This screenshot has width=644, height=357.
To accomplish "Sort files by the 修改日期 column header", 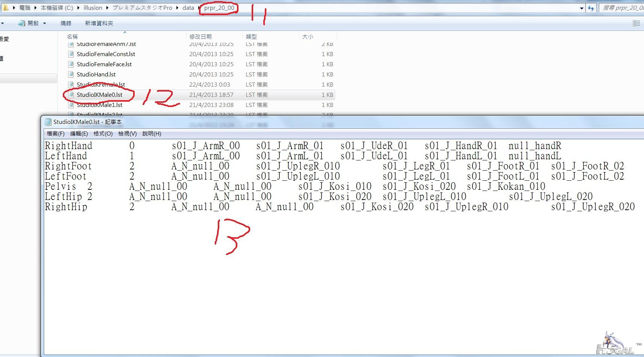I will pos(200,37).
